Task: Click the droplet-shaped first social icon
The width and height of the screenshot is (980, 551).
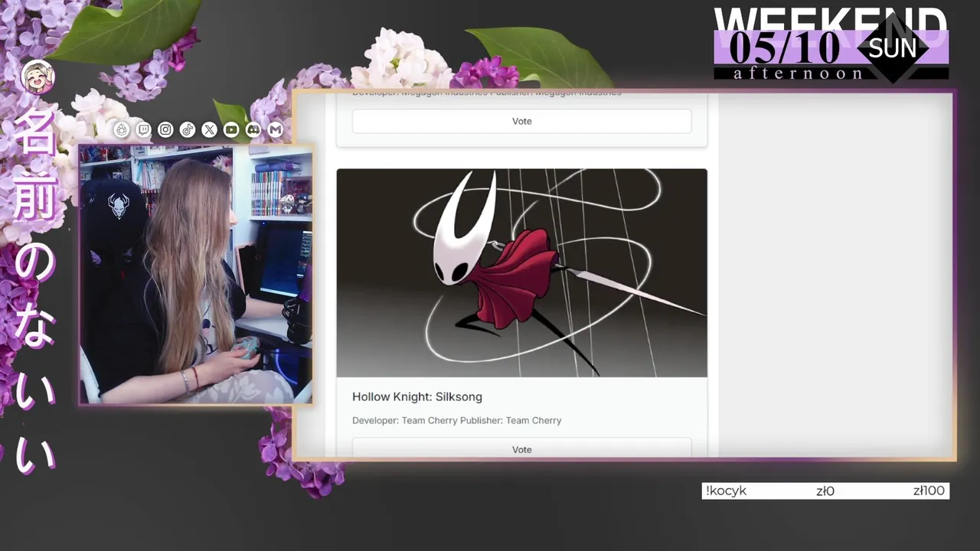Action: point(121,130)
